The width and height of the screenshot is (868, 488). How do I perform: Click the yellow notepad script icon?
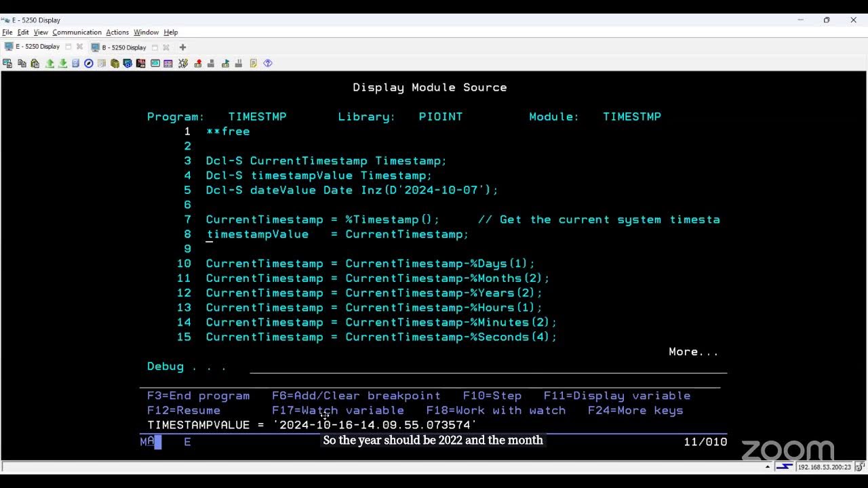click(254, 63)
